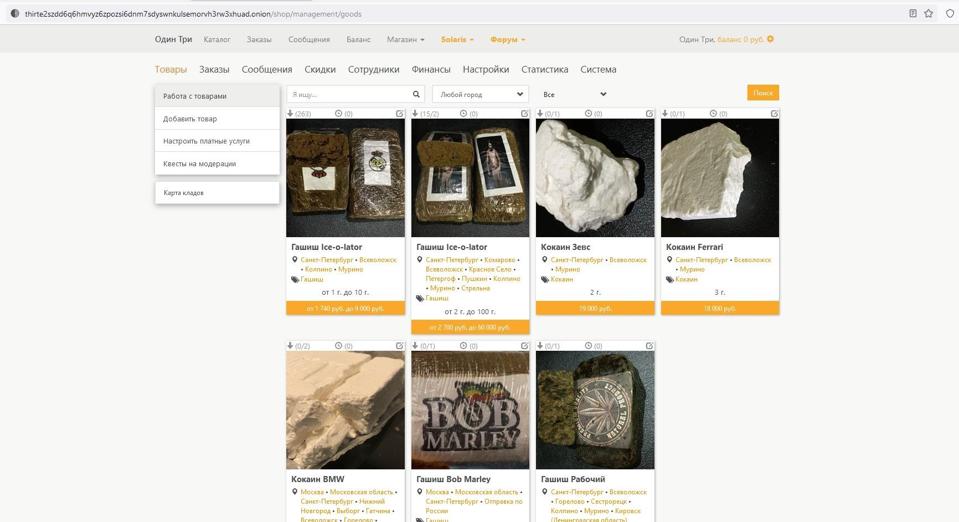Click the orange Поиск button
Screen dimensions: 959x522
point(763,93)
